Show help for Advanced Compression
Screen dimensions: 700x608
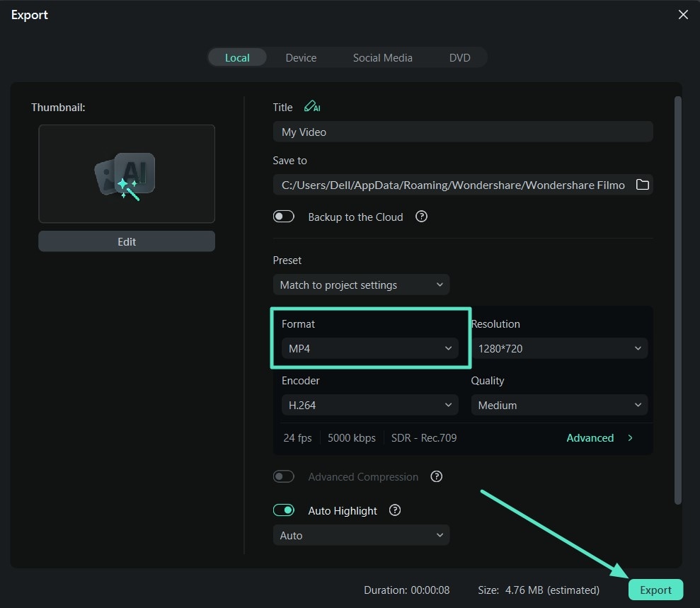tap(437, 477)
